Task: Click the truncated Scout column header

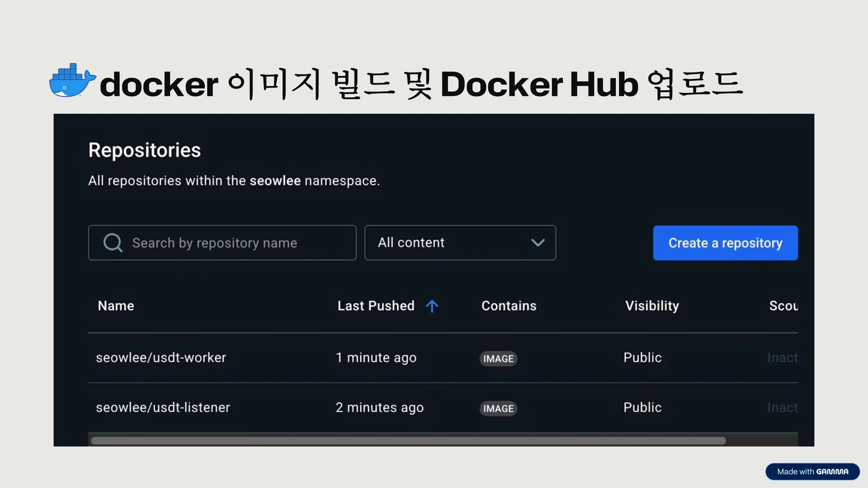Action: pyautogui.click(x=783, y=306)
